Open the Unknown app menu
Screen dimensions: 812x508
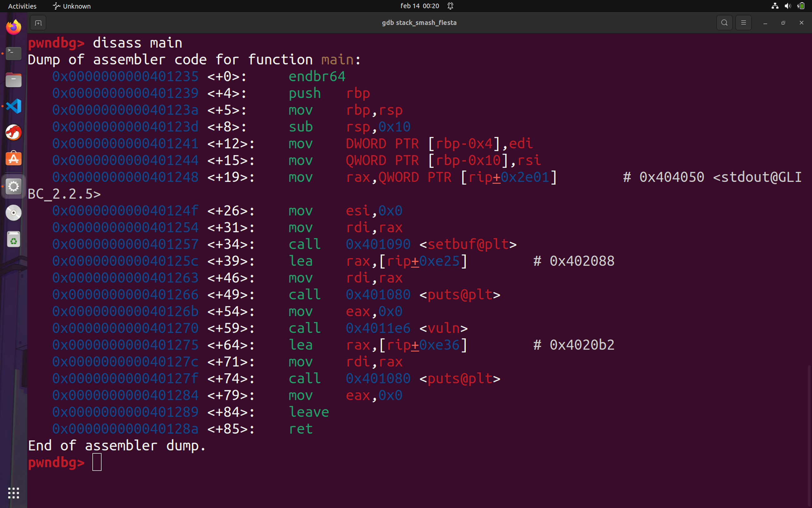tap(72, 6)
